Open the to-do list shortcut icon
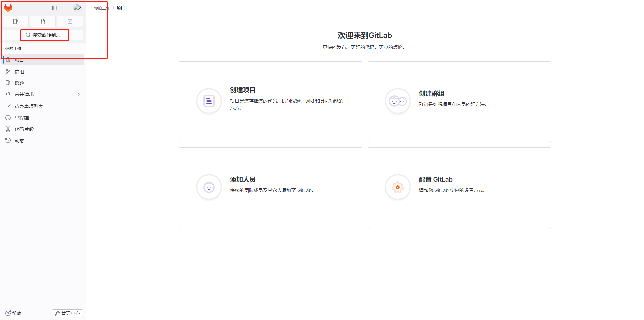Screen dimensions: 644x320 coord(70,21)
